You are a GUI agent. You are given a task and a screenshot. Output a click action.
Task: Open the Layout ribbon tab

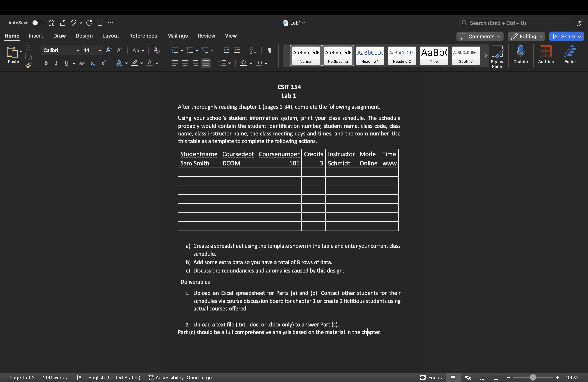110,36
